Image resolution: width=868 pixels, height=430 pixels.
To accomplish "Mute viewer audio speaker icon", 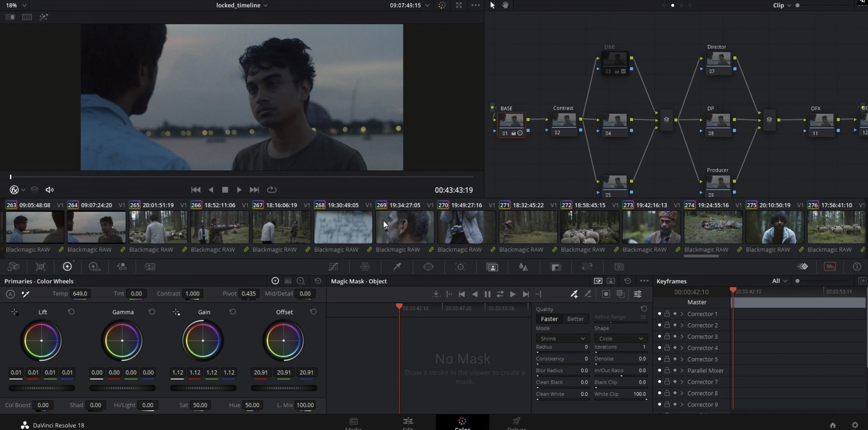I will 49,190.
